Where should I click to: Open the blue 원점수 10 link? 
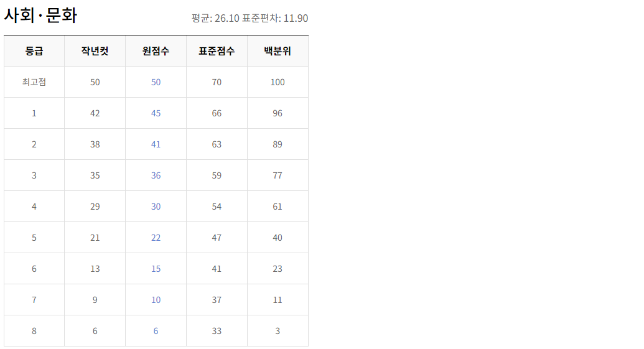(156, 300)
